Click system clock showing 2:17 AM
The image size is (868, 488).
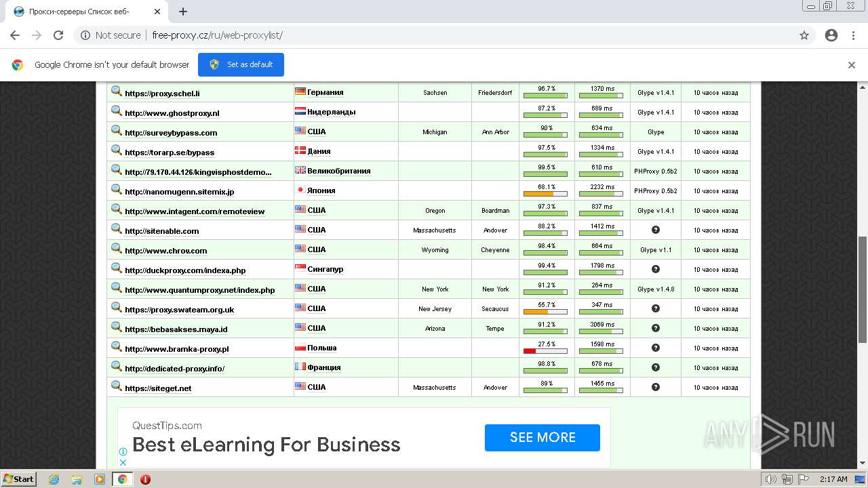click(x=833, y=479)
